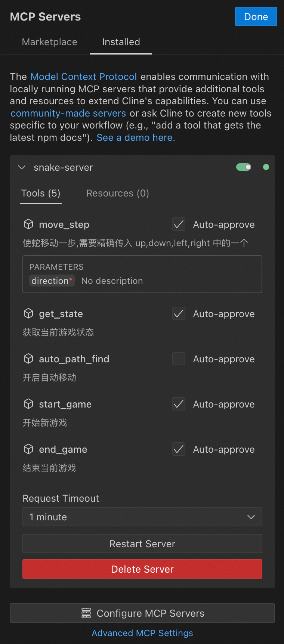Follow the Model Context Protocol link

click(x=83, y=77)
